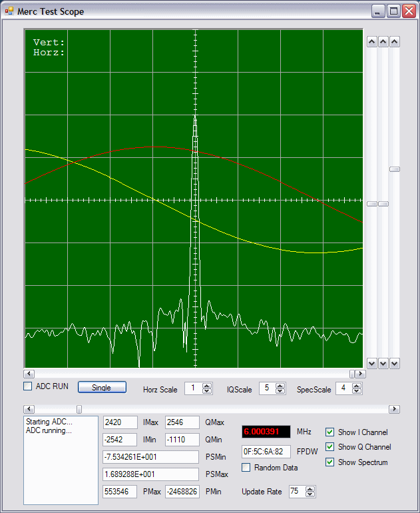
Task: Click the Single button
Action: [x=101, y=388]
